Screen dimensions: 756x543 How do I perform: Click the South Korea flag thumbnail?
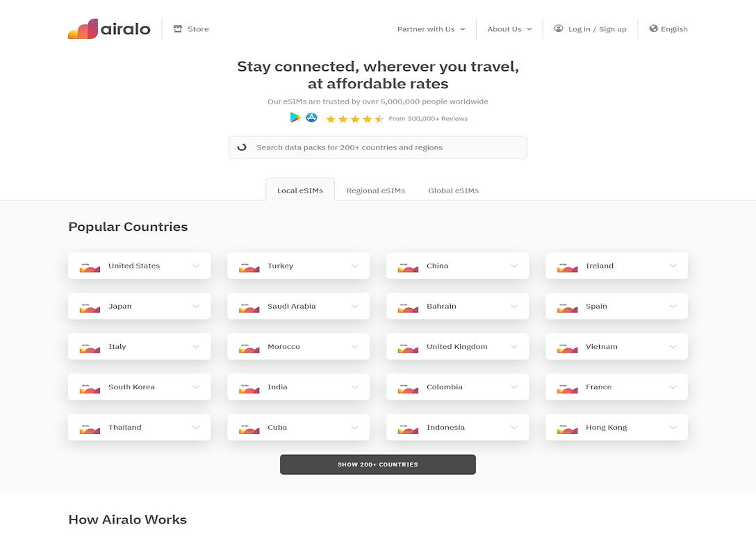(x=90, y=389)
